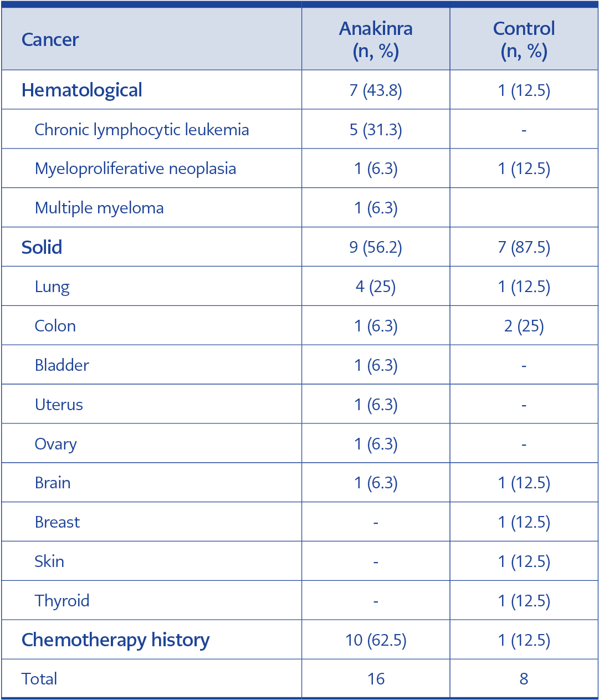Select the Ovary row label
Screen dimensions: 599x700
[56, 444]
